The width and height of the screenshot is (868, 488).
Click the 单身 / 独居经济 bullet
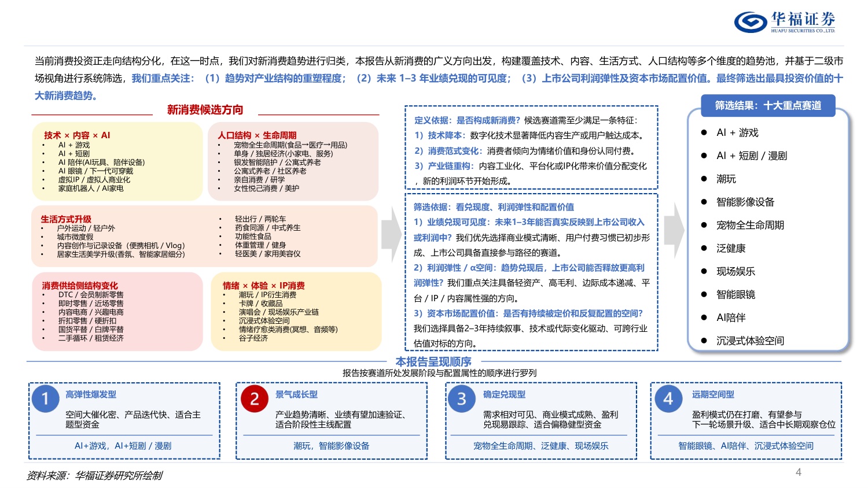click(284, 154)
